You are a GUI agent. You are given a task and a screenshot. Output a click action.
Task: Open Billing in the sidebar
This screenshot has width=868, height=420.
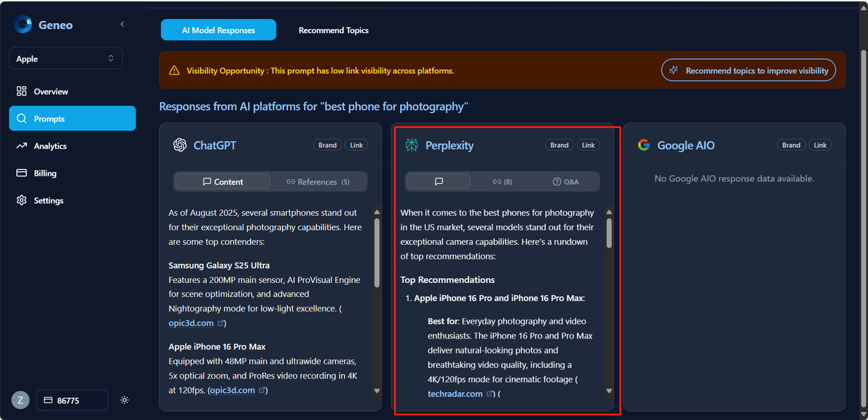pos(73,173)
